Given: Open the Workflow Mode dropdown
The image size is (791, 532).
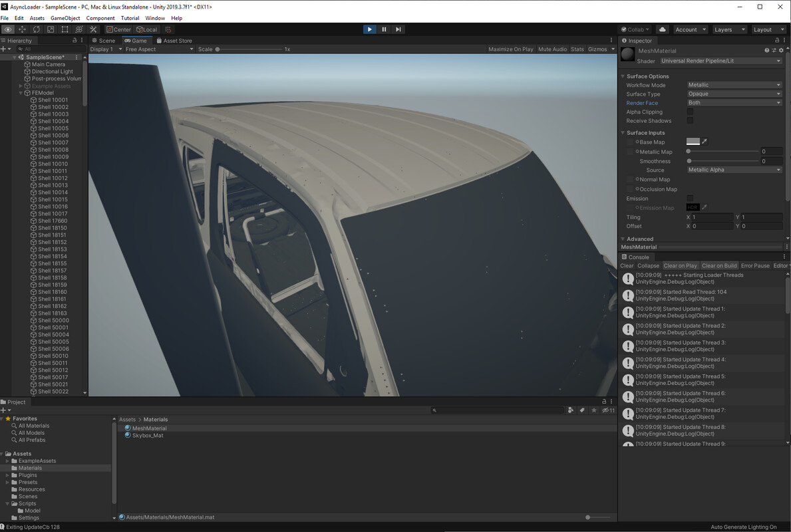Looking at the screenshot, I should coord(734,84).
